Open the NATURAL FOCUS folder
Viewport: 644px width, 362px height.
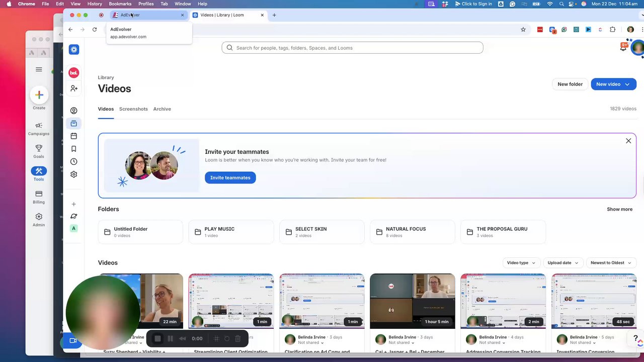click(413, 232)
